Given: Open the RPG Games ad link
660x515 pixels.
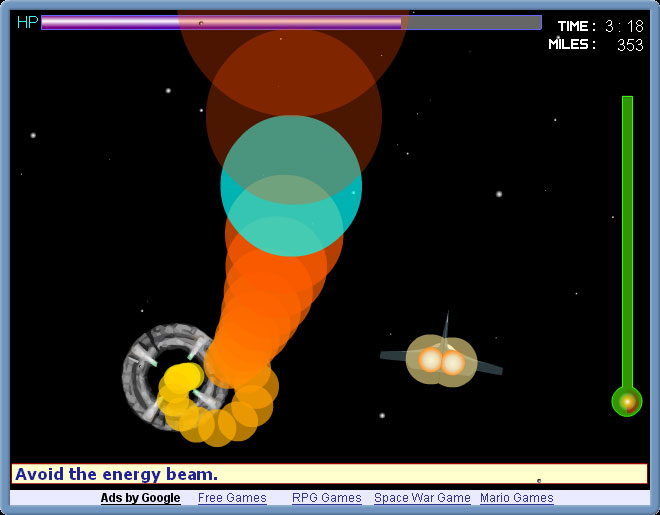Looking at the screenshot, I should point(327,498).
